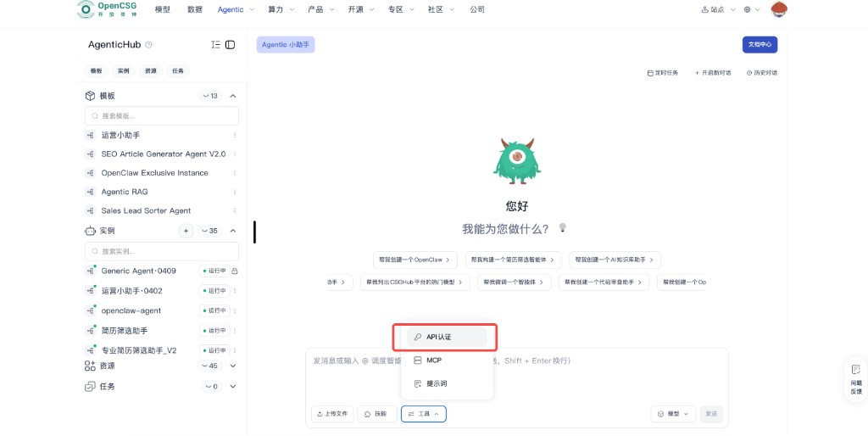Screen dimensions: 868x436
Task: Click the 搜索模板 search field
Action: (x=162, y=115)
